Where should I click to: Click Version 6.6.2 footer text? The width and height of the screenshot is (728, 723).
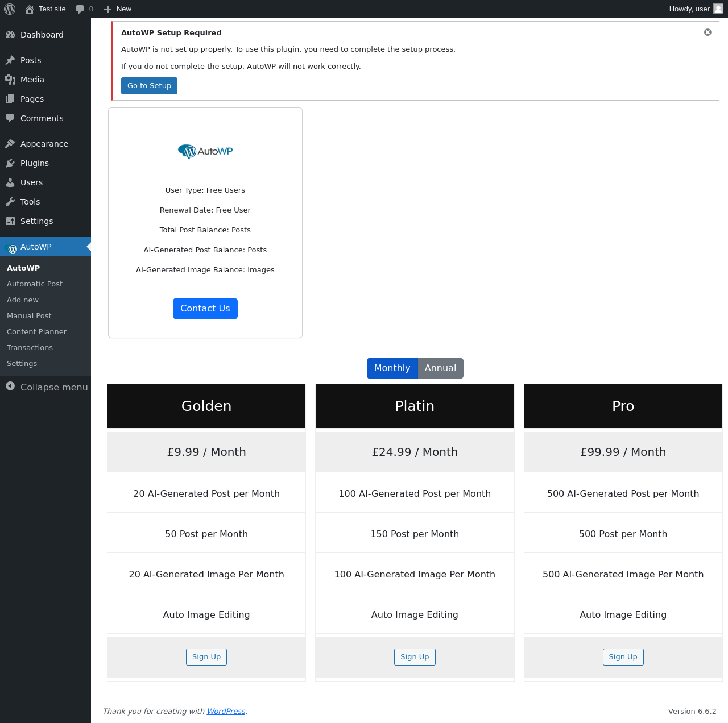pyautogui.click(x=692, y=712)
